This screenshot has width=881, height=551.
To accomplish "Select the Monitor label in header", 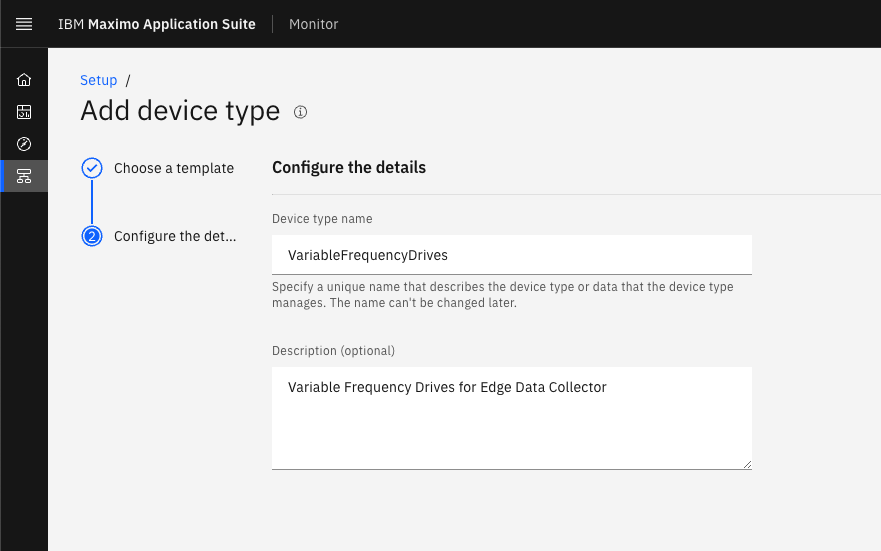I will 314,24.
